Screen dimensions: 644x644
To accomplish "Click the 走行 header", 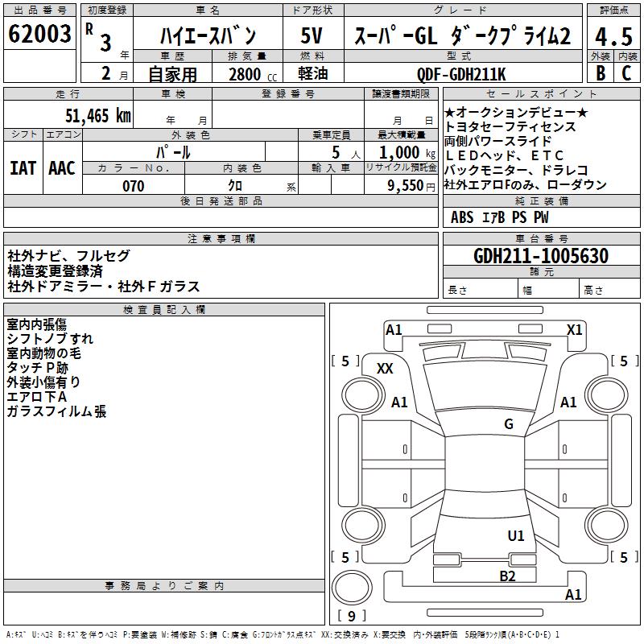I will [x=68, y=94].
